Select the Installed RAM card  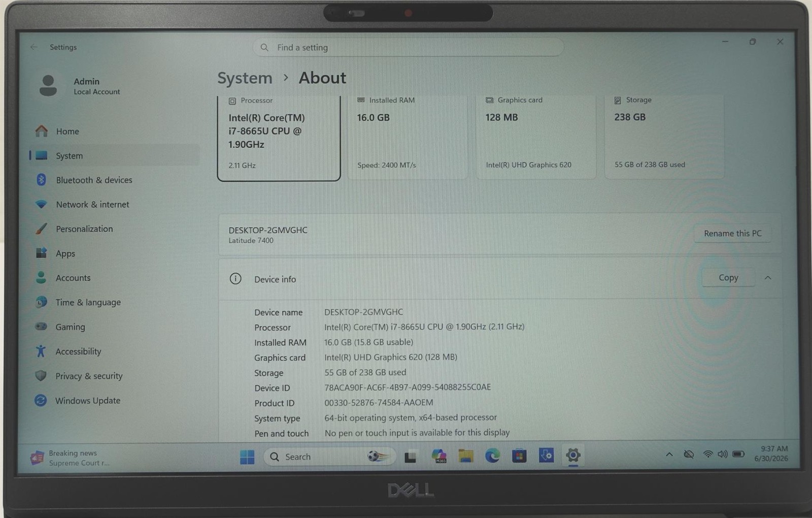[x=408, y=137]
